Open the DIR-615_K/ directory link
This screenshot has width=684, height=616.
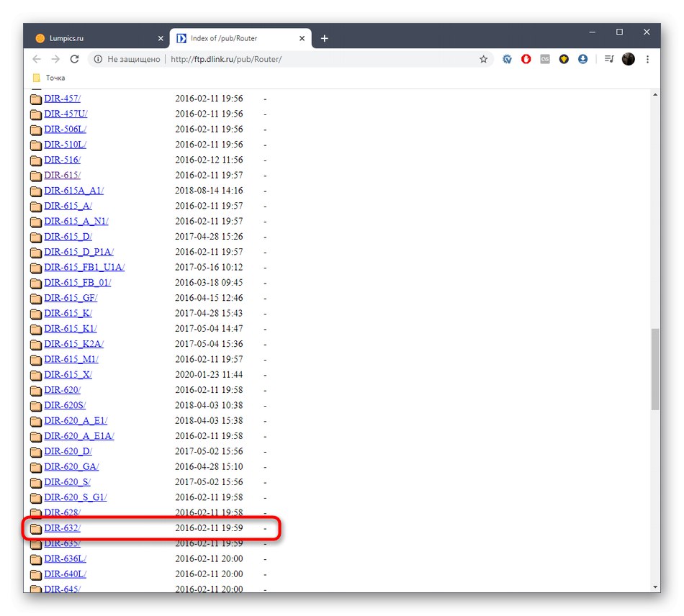tap(68, 313)
